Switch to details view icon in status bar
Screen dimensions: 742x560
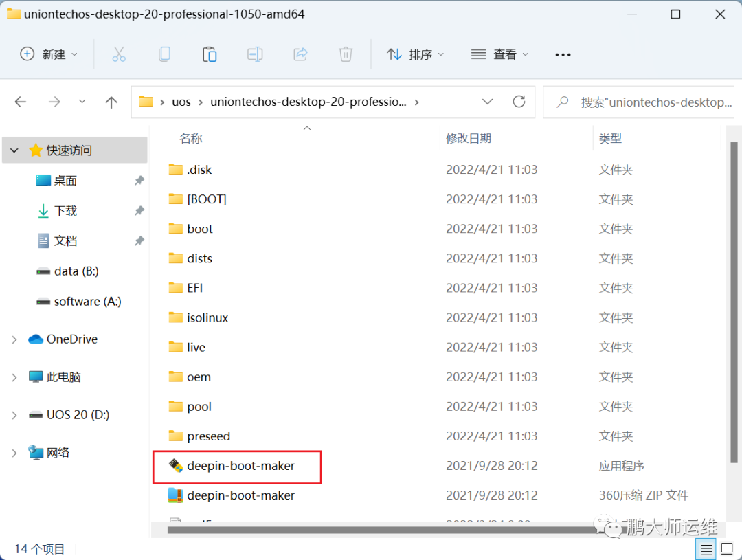706,549
